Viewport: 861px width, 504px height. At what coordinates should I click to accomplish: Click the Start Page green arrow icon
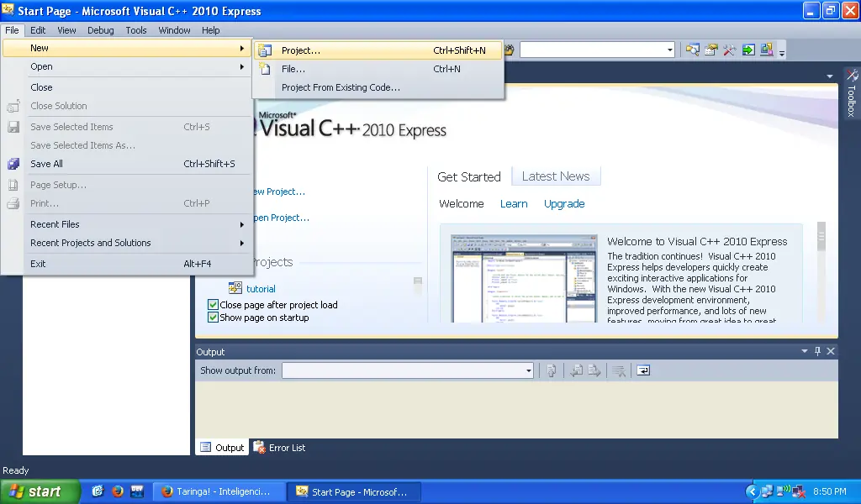click(x=747, y=50)
